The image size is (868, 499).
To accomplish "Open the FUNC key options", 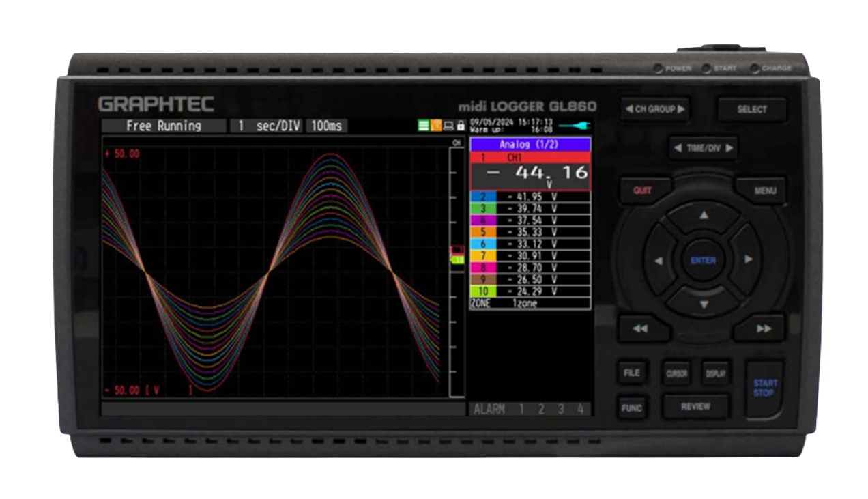I will pyautogui.click(x=631, y=408).
